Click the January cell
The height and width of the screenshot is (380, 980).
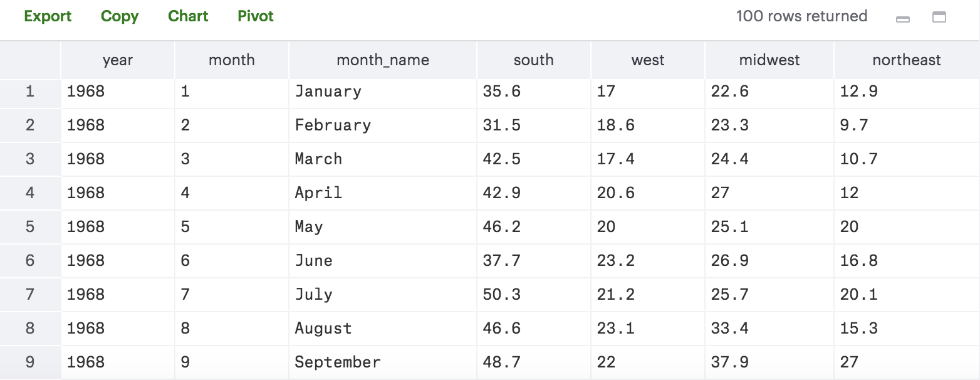(383, 92)
